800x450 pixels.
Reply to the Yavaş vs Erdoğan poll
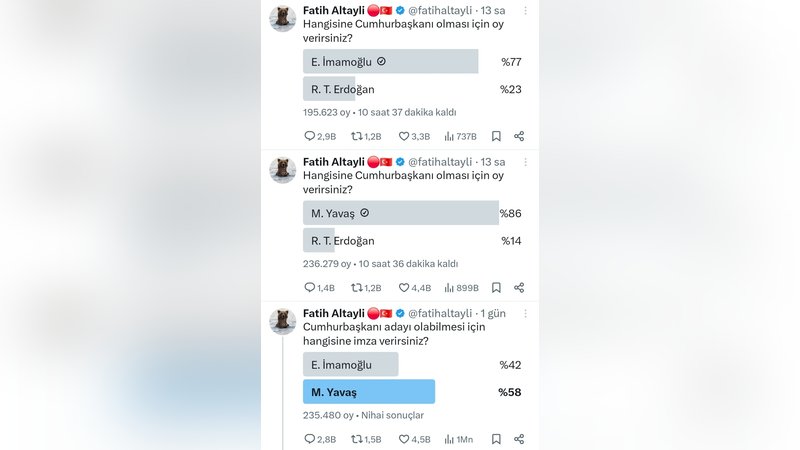tap(309, 287)
